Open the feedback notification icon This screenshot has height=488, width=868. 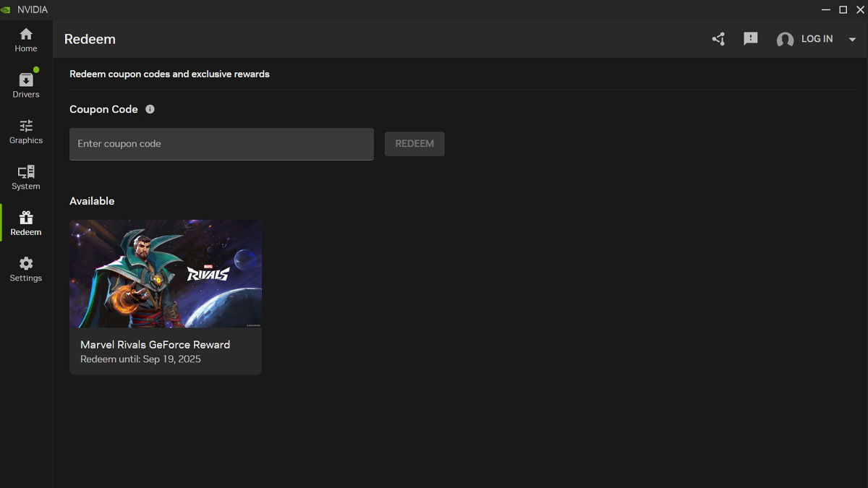click(x=751, y=39)
